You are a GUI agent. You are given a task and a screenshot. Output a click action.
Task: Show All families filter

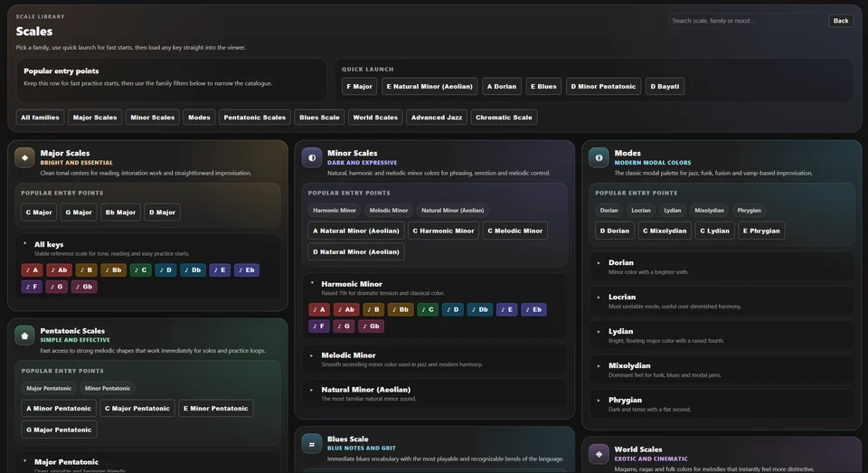[x=40, y=118]
